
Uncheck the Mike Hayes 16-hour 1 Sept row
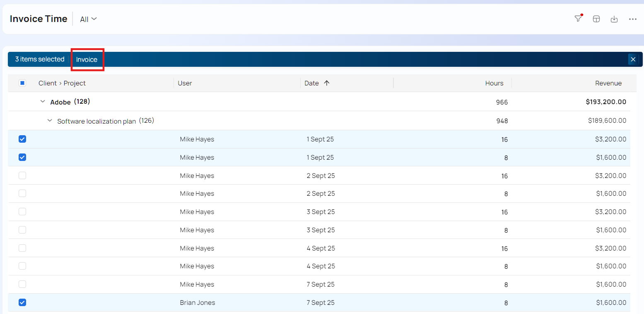coord(22,139)
